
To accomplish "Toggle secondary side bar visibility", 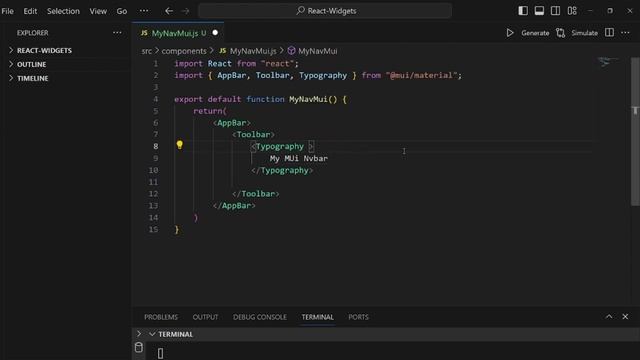I will coord(556,11).
